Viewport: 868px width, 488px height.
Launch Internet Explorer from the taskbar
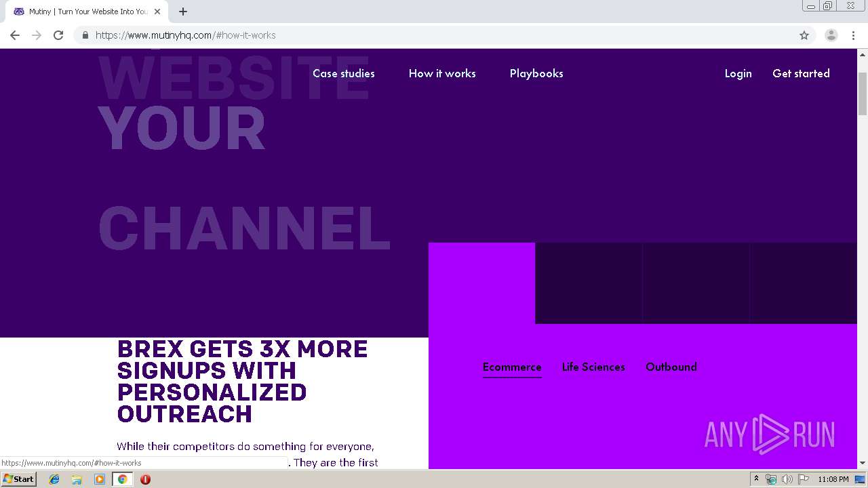pos(54,479)
